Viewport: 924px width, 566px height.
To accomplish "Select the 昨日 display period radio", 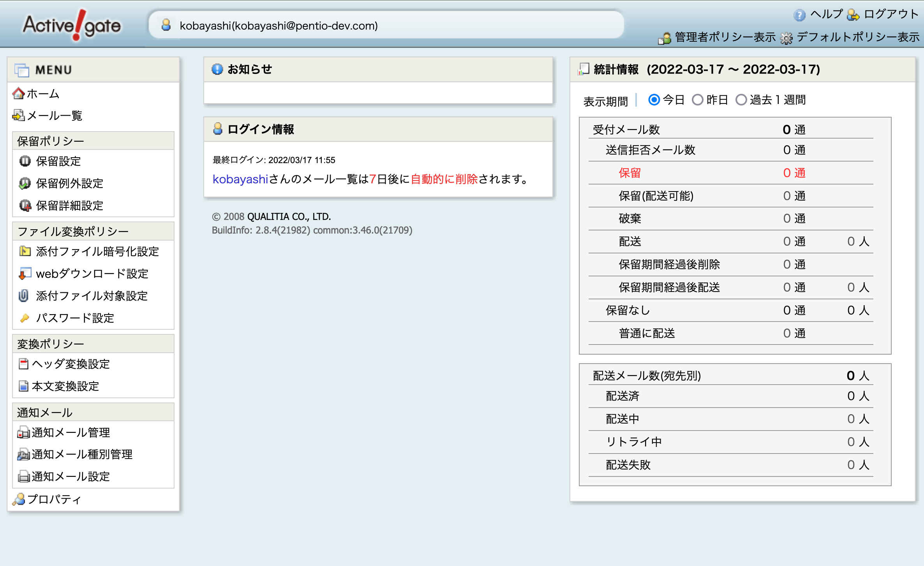I will click(698, 100).
